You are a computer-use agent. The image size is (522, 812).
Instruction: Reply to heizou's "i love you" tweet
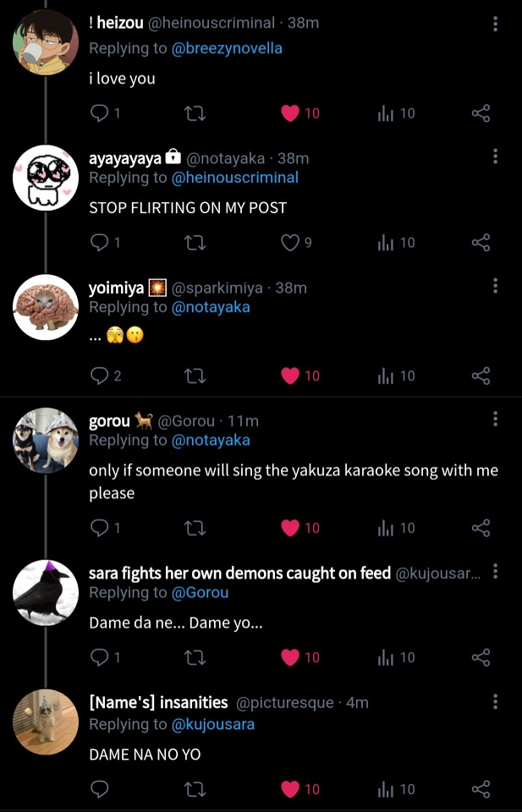[x=100, y=113]
